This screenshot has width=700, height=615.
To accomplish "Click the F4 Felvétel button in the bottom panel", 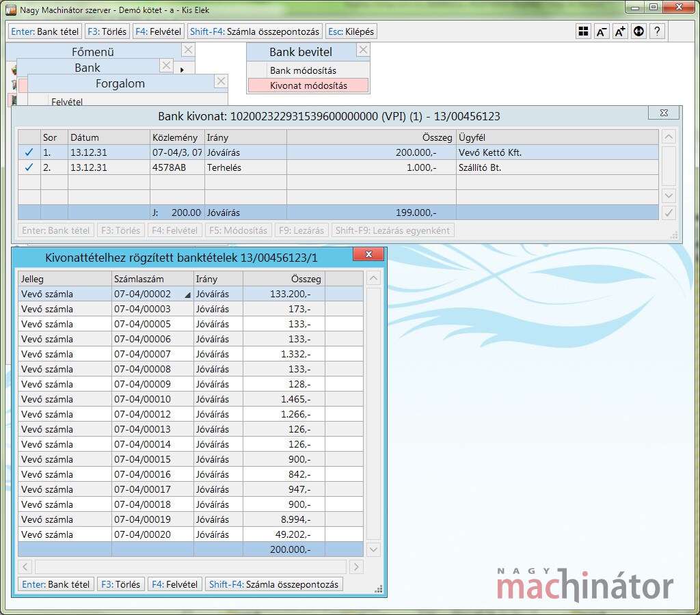I will click(x=175, y=584).
